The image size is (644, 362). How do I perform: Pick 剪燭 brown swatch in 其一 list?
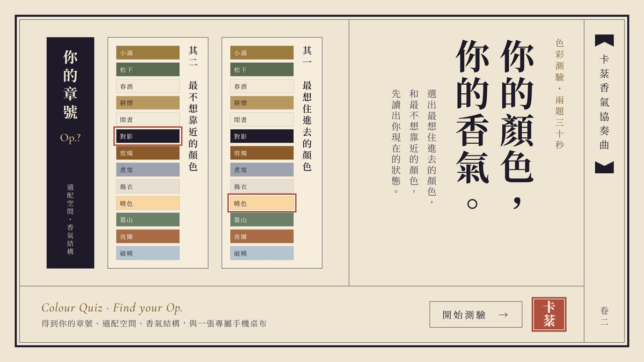(x=262, y=153)
